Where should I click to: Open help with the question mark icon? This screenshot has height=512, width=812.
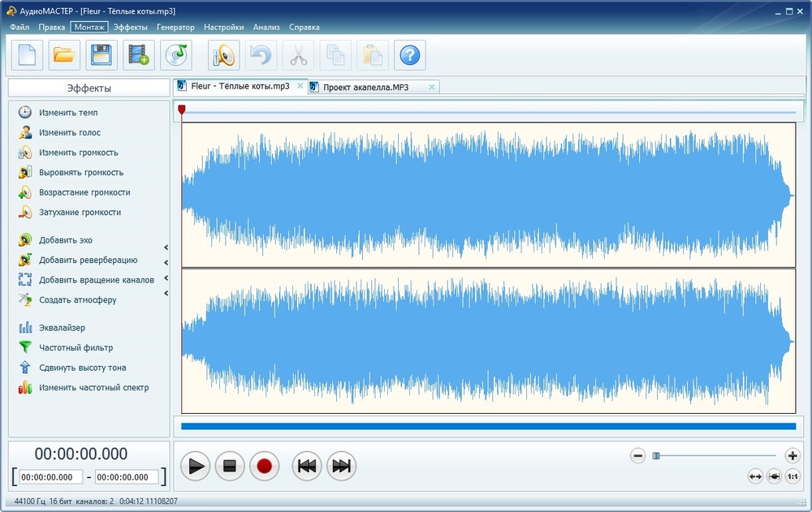(x=409, y=55)
